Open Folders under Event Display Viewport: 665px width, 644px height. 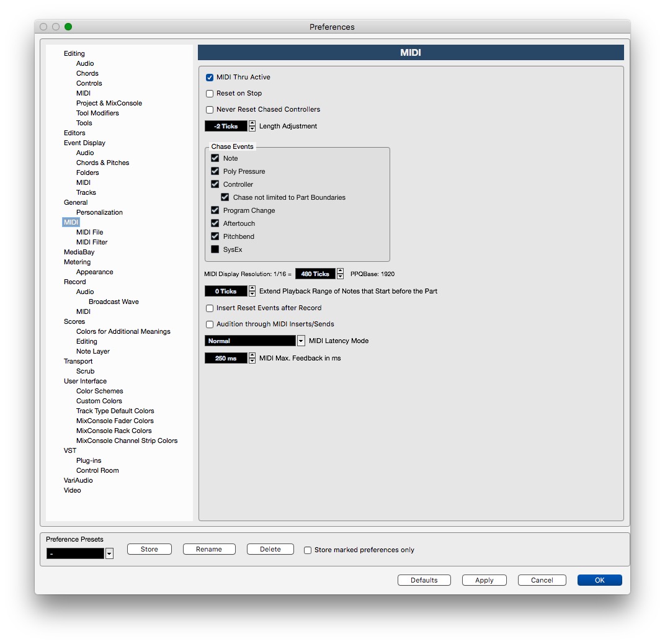click(x=87, y=172)
